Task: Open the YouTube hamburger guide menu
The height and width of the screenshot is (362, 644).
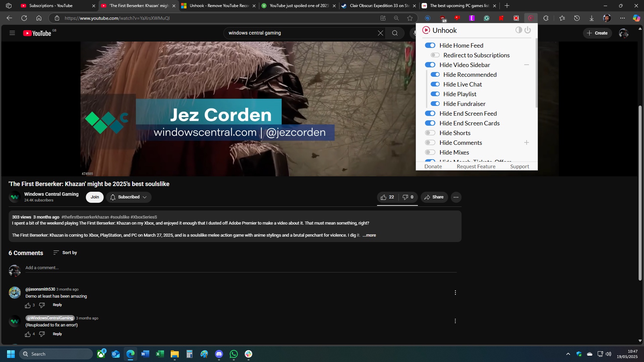Action: [12, 33]
